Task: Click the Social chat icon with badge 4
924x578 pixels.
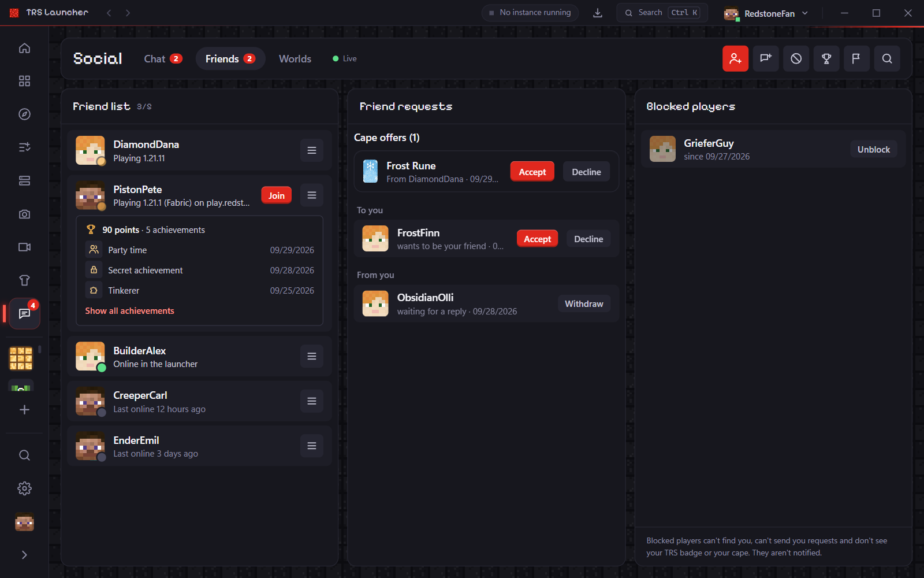Action: (x=24, y=313)
